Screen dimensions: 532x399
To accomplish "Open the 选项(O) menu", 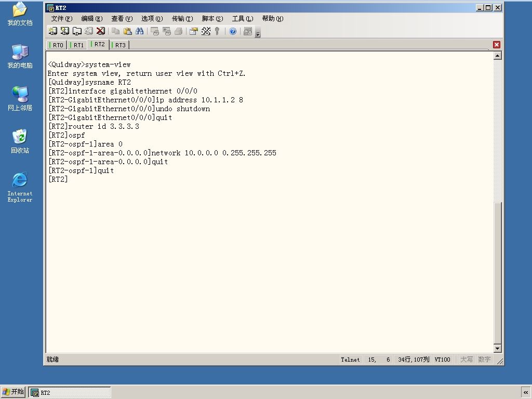I will [152, 19].
